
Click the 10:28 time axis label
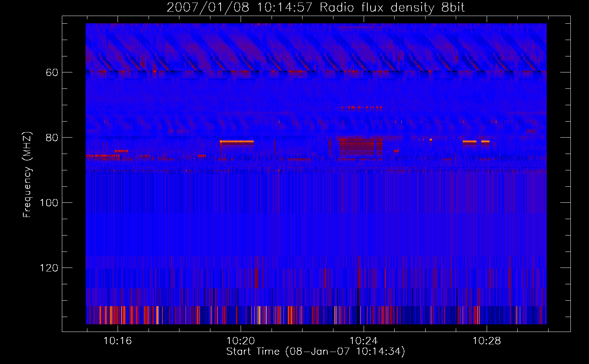coord(487,341)
